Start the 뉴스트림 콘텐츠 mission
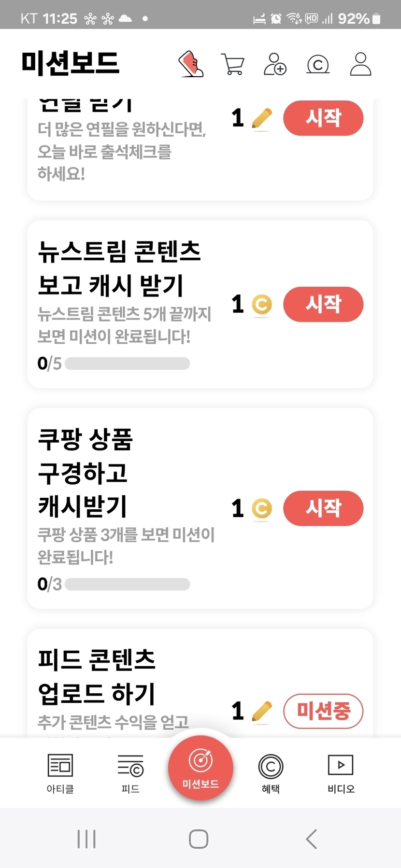The image size is (401, 868). [323, 304]
